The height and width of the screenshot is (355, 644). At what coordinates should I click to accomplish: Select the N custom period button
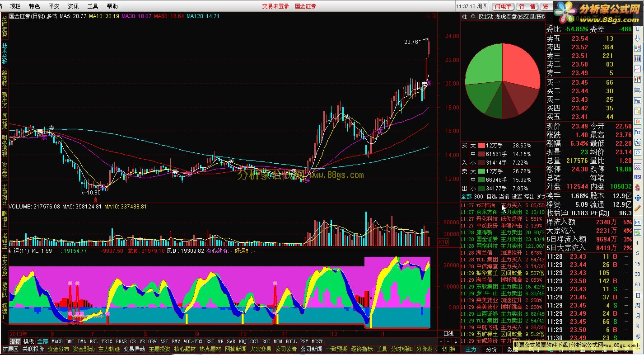[x=638, y=326]
